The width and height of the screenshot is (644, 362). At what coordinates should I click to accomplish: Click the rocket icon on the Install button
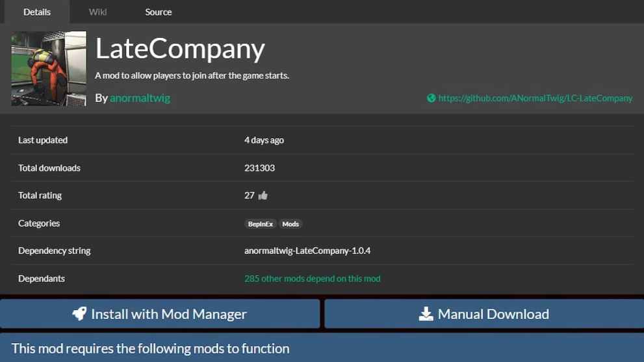pyautogui.click(x=79, y=314)
